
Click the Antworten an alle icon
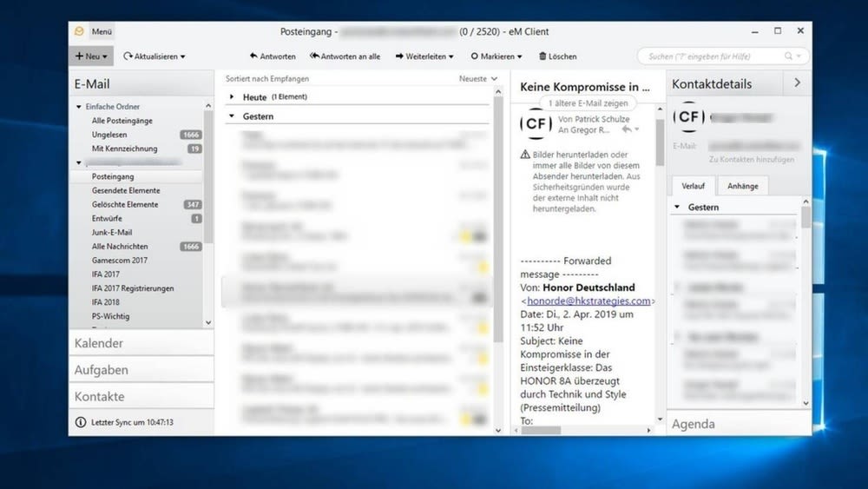(314, 56)
